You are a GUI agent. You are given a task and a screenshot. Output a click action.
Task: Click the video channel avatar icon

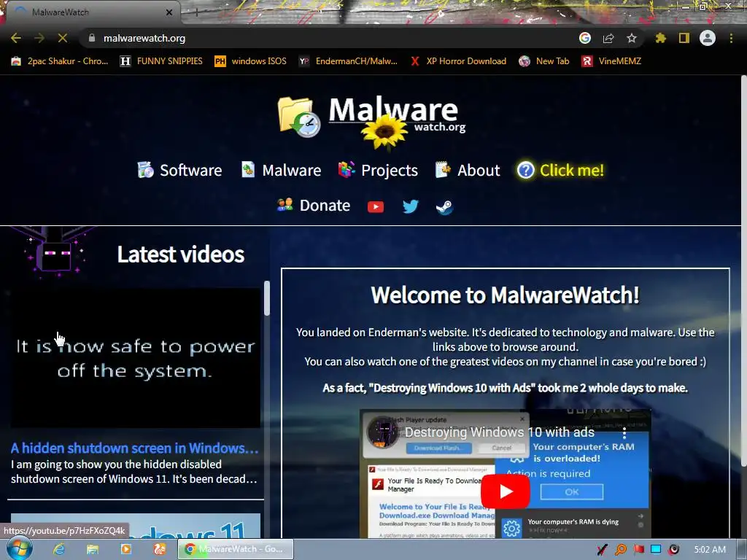point(383,432)
